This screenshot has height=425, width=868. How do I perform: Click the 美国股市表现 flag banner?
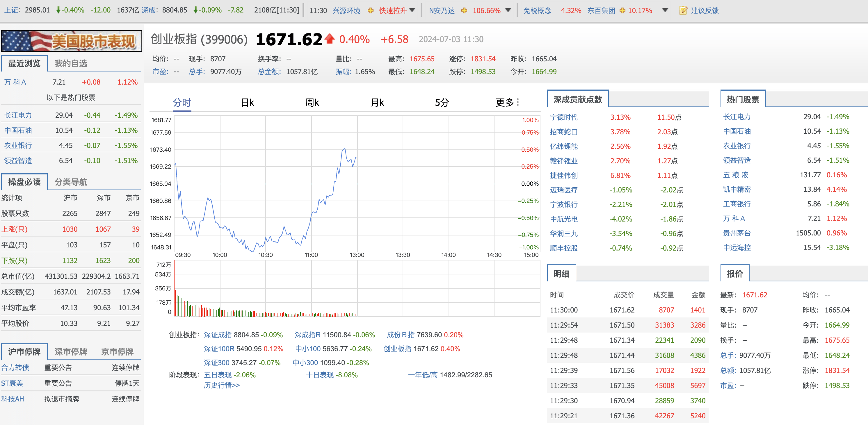pos(72,41)
